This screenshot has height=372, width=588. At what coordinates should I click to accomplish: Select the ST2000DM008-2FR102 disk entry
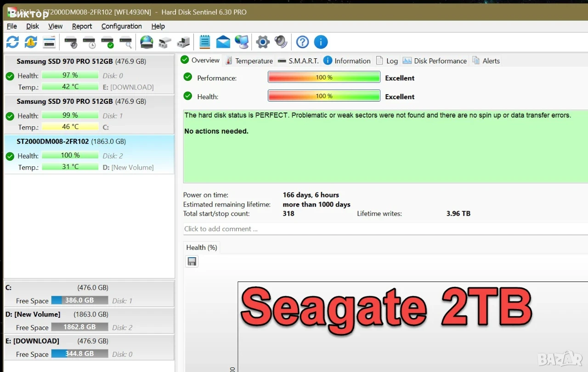click(x=89, y=154)
